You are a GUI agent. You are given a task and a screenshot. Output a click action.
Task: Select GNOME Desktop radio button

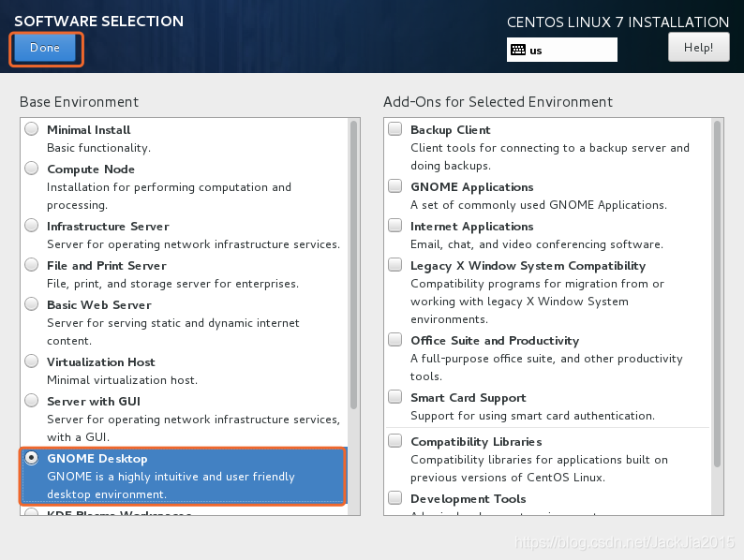32,458
